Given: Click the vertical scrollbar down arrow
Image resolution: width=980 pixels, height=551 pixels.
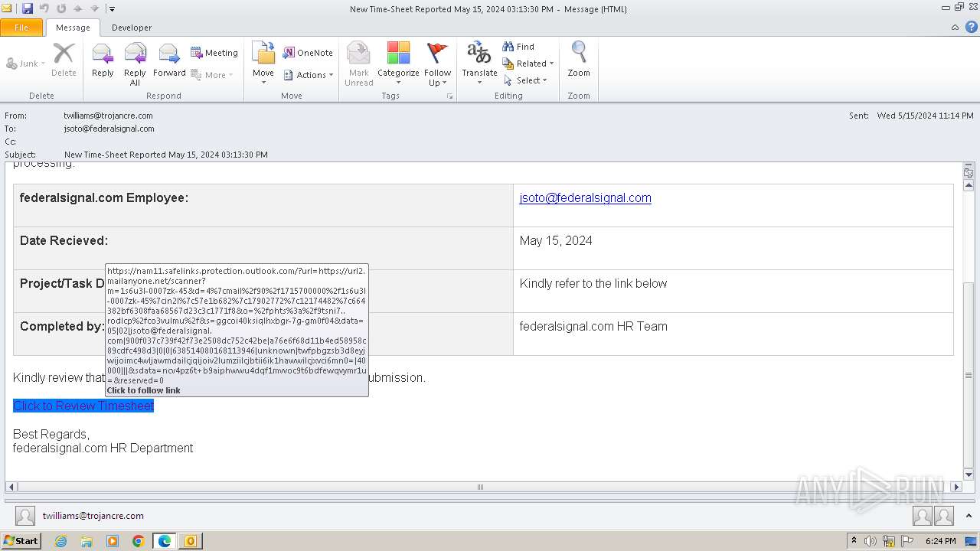Looking at the screenshot, I should coord(969,475).
